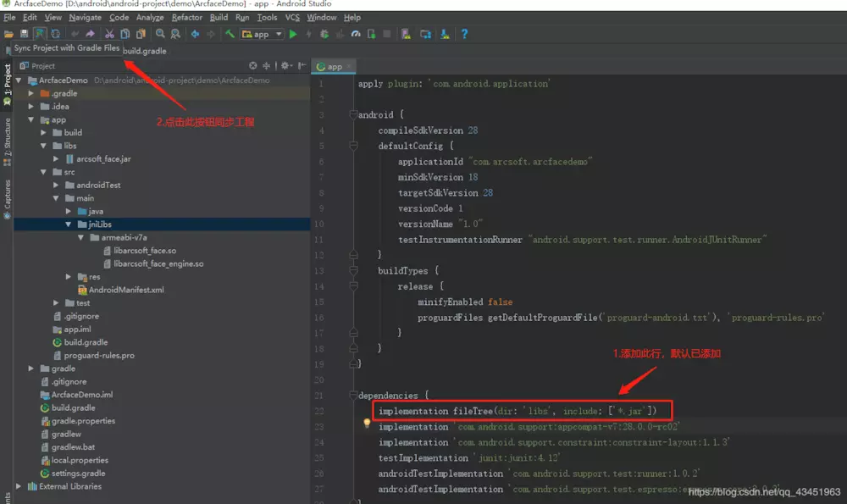Click the Find magnifier icon
This screenshot has height=504, width=847.
160,34
